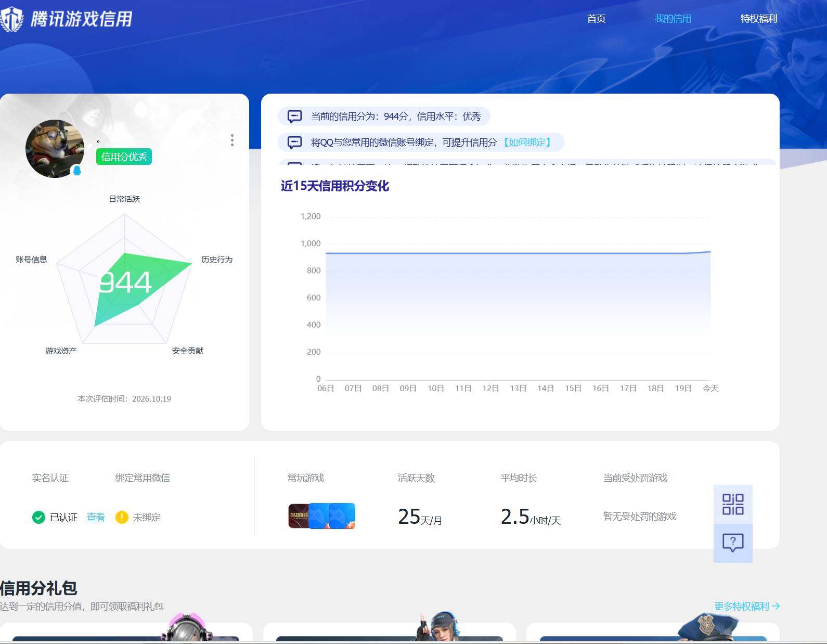The height and width of the screenshot is (644, 827).
Task: Click the 未绑定 status text
Action: [147, 517]
